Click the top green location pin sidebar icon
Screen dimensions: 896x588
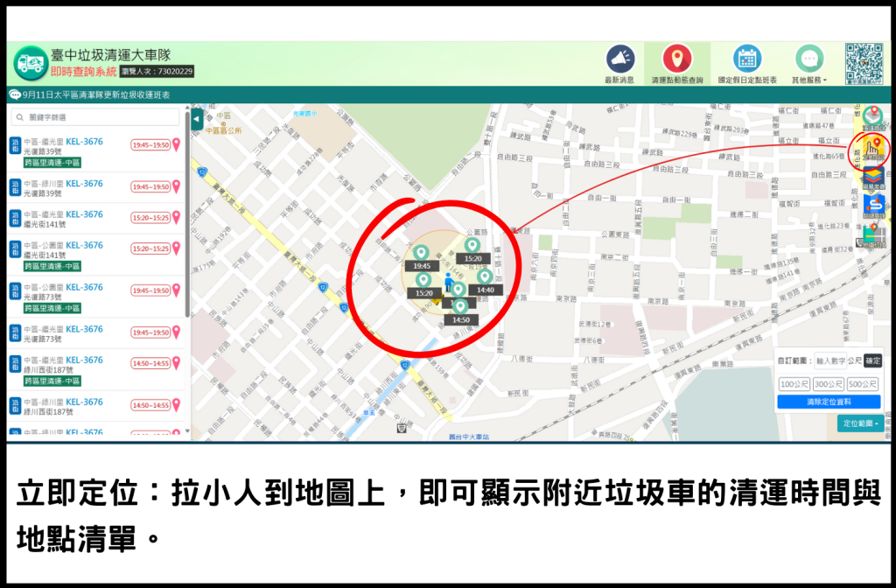871,116
